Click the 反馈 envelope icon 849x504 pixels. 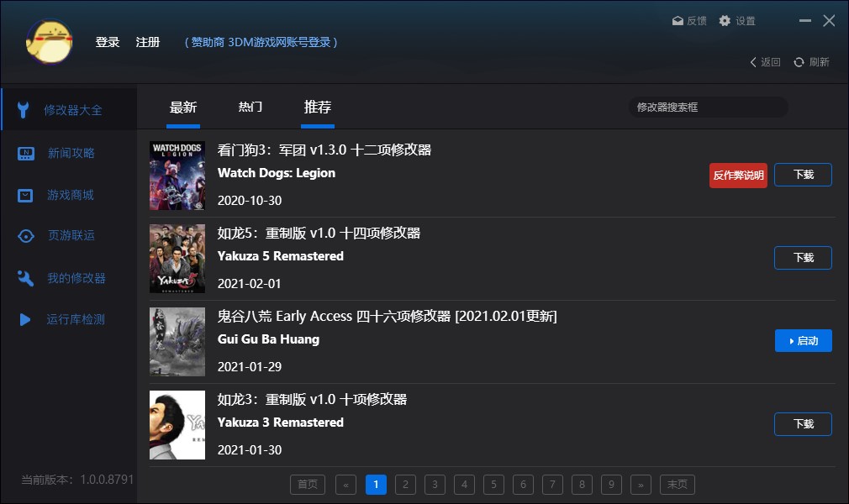[x=678, y=20]
